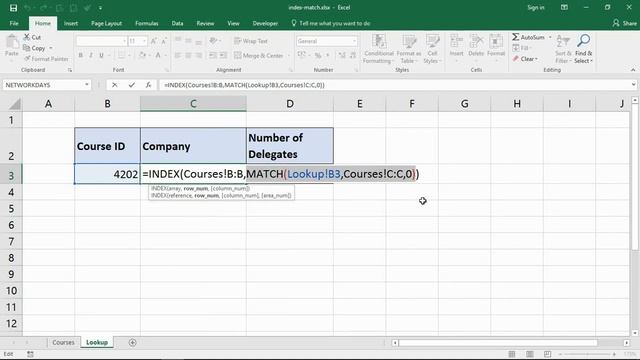Click Fill in Editing group
The height and width of the screenshot is (360, 640).
[x=521, y=48]
